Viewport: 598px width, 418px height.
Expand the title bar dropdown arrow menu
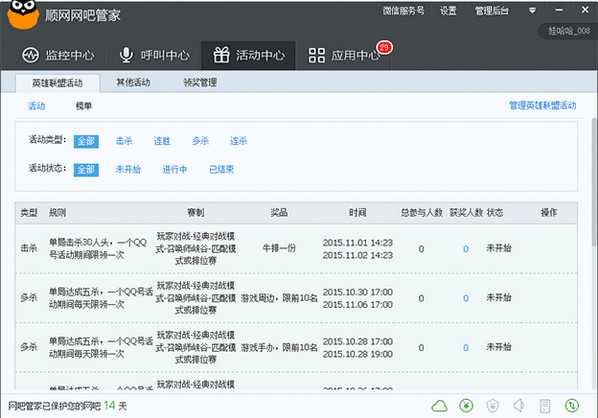pyautogui.click(x=532, y=11)
